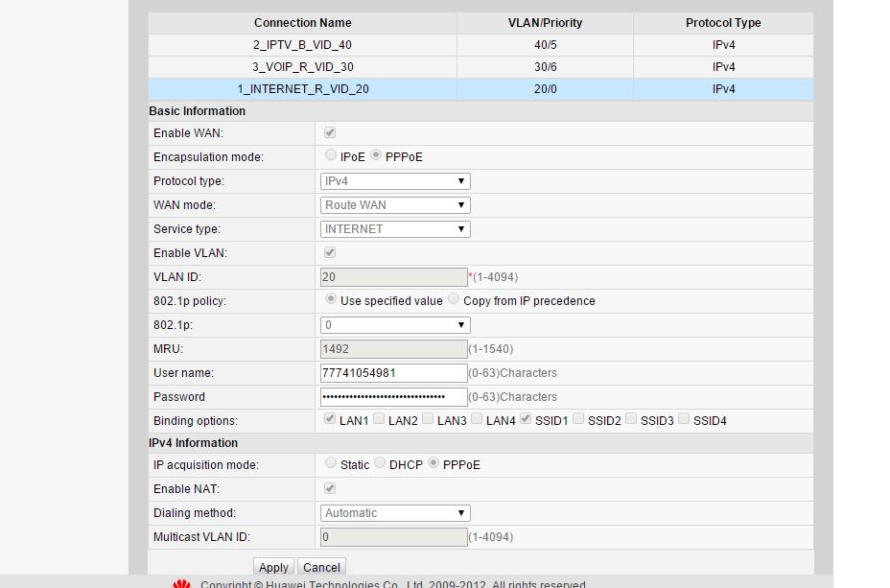Select the 2_IPTV_B_VID_40 connection row
The width and height of the screenshot is (890, 588).
302,45
